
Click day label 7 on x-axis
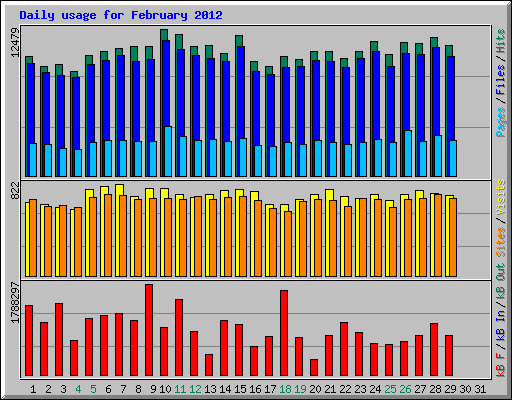[x=123, y=389]
